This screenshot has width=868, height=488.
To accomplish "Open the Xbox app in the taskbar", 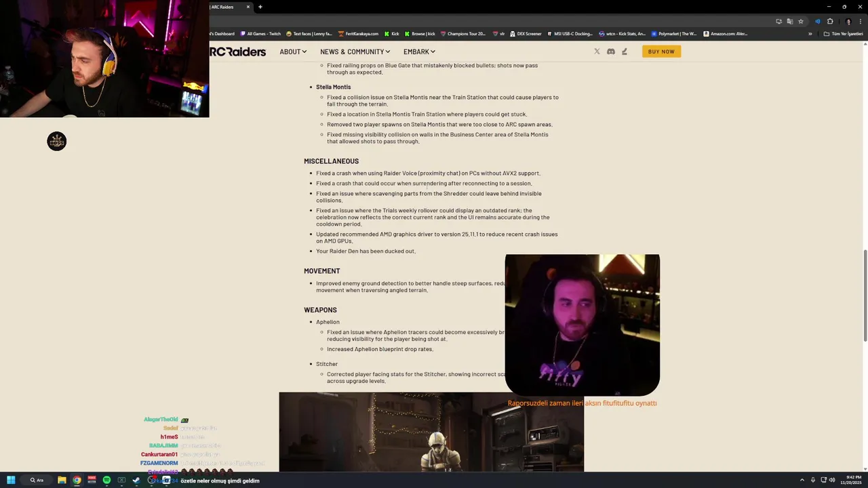I will tap(121, 480).
